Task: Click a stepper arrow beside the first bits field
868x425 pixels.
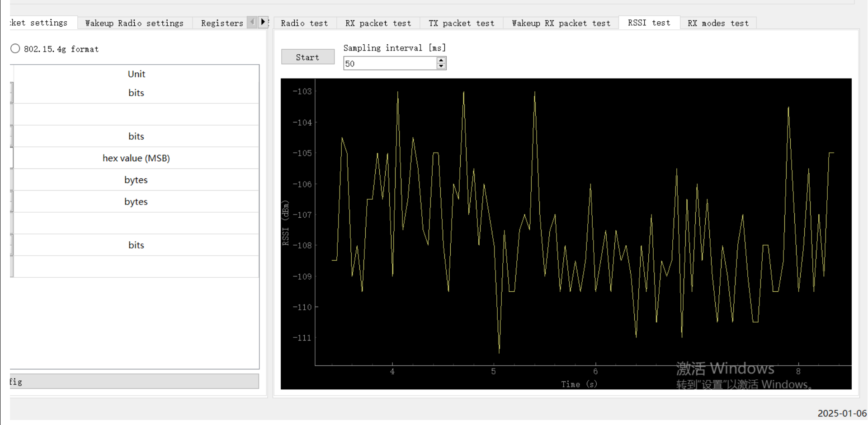Action: (11, 93)
